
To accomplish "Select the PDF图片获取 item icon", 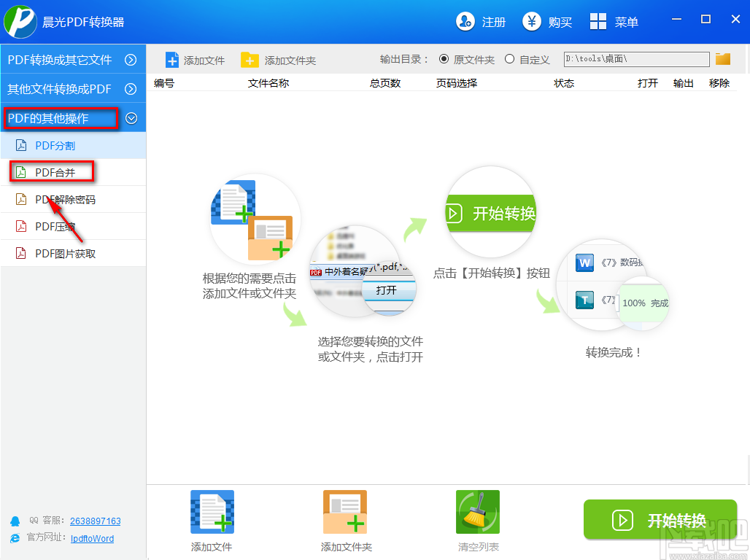I will (21, 252).
